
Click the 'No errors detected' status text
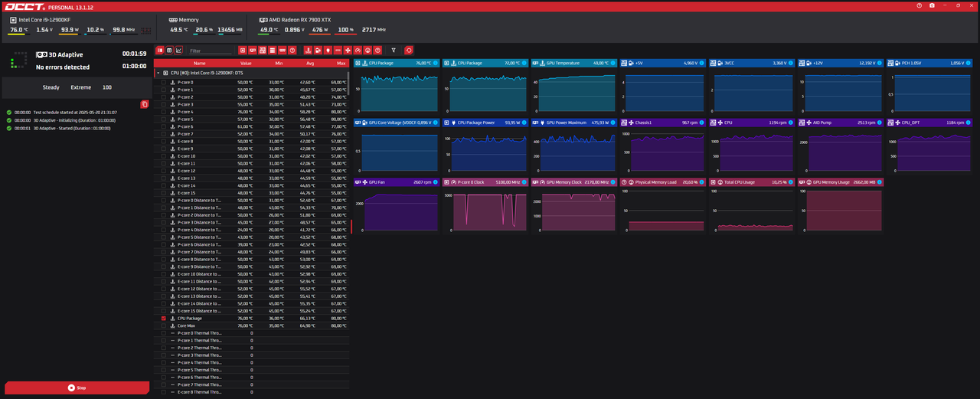point(63,67)
